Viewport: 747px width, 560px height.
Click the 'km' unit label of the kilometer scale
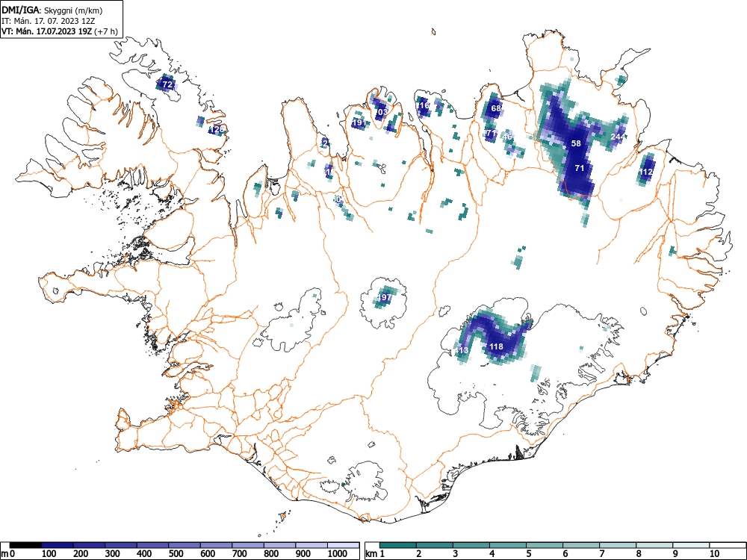pos(371,554)
